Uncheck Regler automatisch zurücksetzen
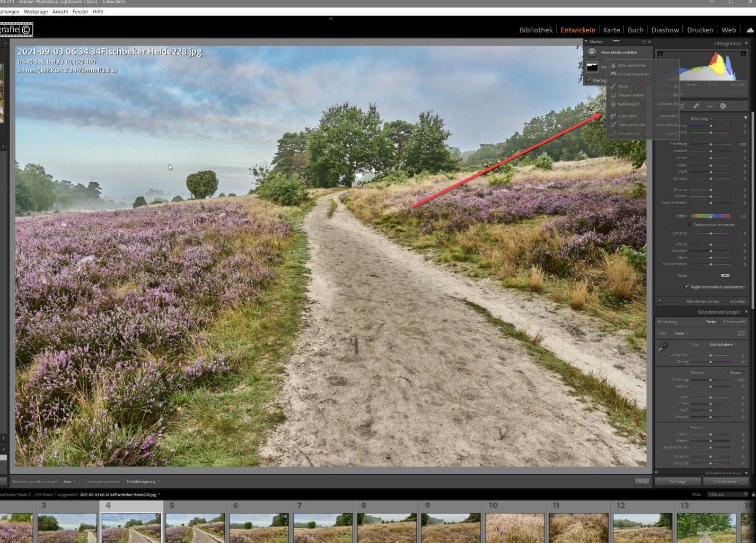This screenshot has height=543, width=756. click(687, 286)
